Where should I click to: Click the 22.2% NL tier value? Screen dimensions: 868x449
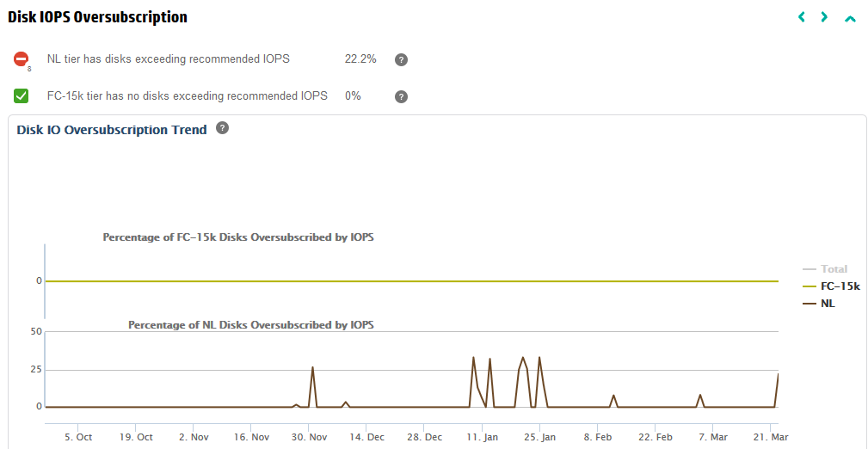click(x=360, y=59)
